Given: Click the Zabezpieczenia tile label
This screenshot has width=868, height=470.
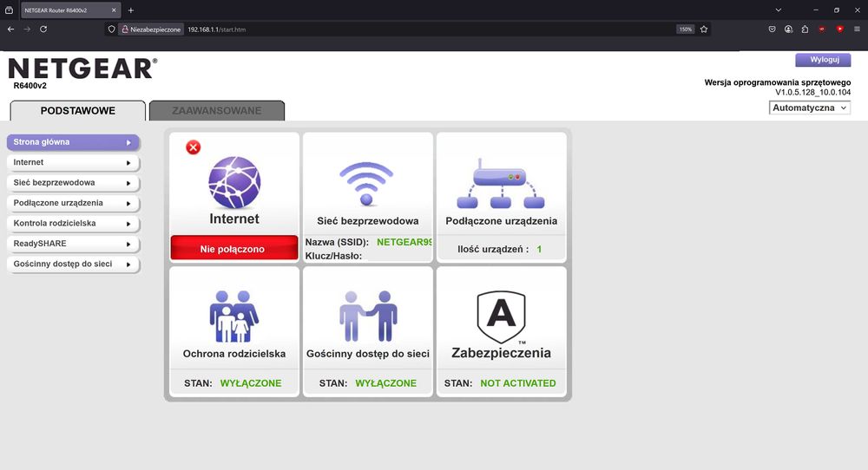Looking at the screenshot, I should pyautogui.click(x=501, y=353).
